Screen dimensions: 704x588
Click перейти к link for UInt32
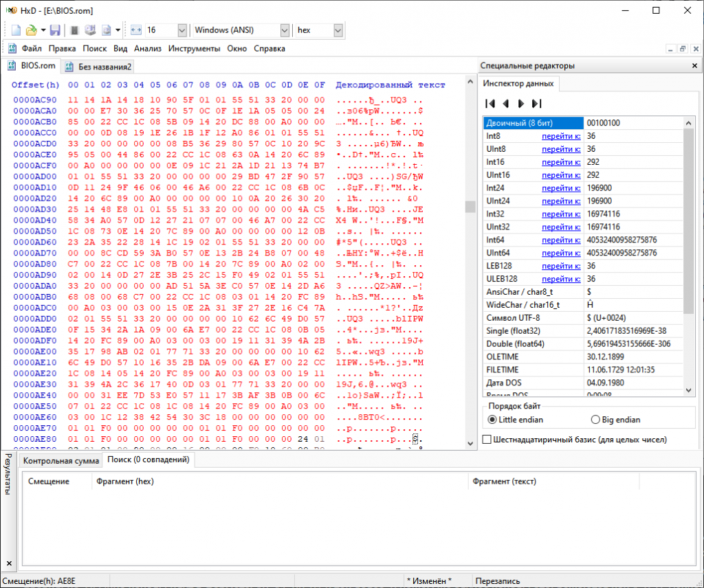pos(561,227)
